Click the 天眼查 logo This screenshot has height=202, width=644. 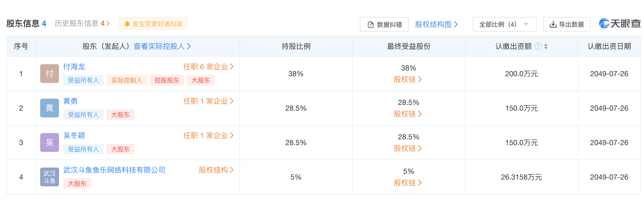[620, 24]
